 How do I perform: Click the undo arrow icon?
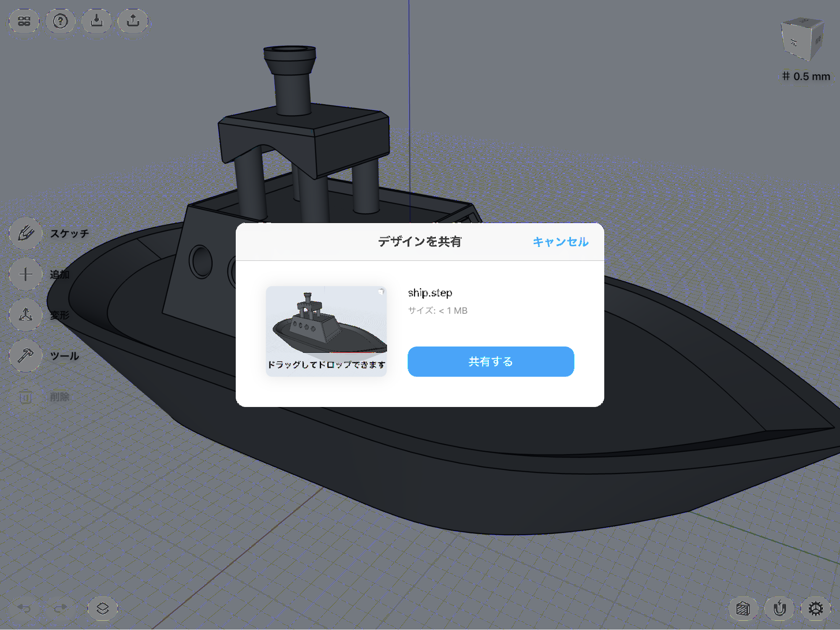pos(24,608)
